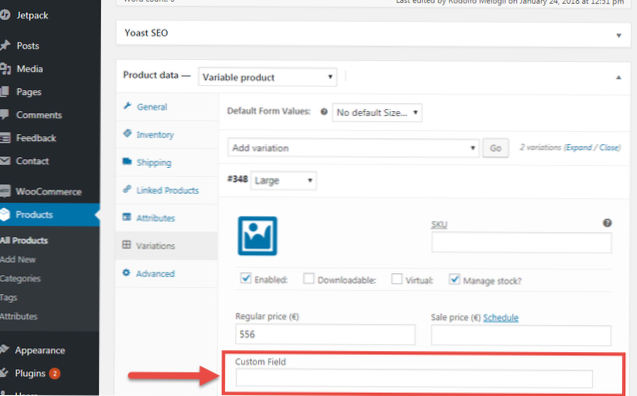Click the Plugins icon in sidebar

[x=4, y=372]
